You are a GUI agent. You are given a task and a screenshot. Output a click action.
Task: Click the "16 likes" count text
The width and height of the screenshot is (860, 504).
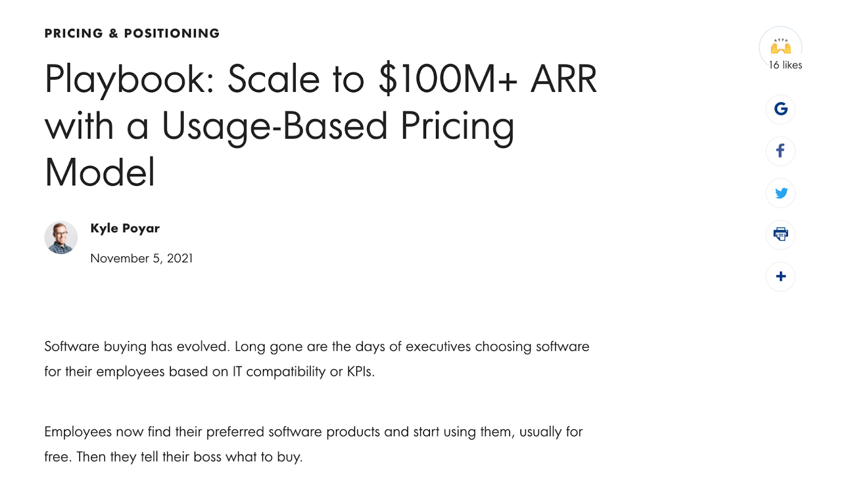785,65
